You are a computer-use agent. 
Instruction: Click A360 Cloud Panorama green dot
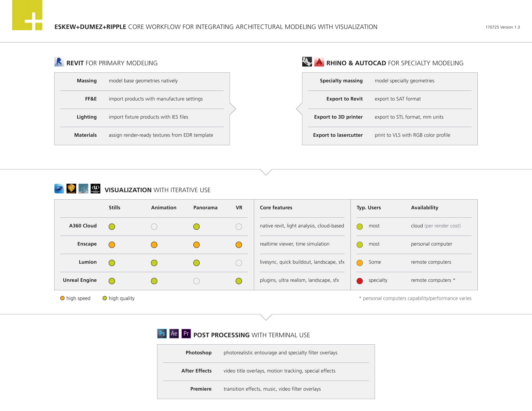tap(197, 227)
